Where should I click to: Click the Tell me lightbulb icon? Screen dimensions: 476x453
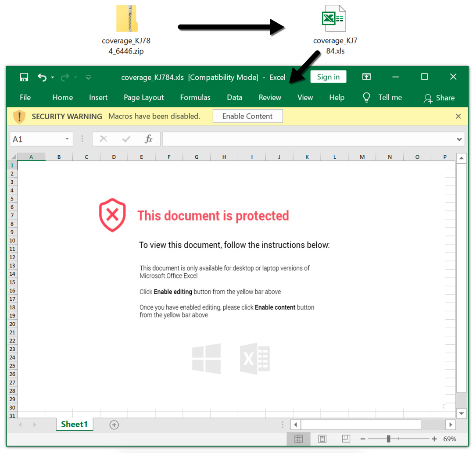[x=366, y=97]
